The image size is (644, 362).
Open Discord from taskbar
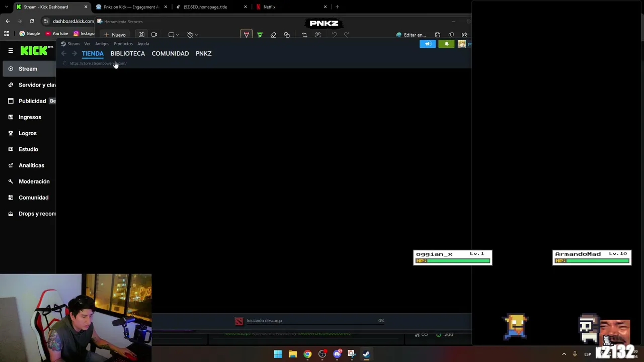coord(337,354)
